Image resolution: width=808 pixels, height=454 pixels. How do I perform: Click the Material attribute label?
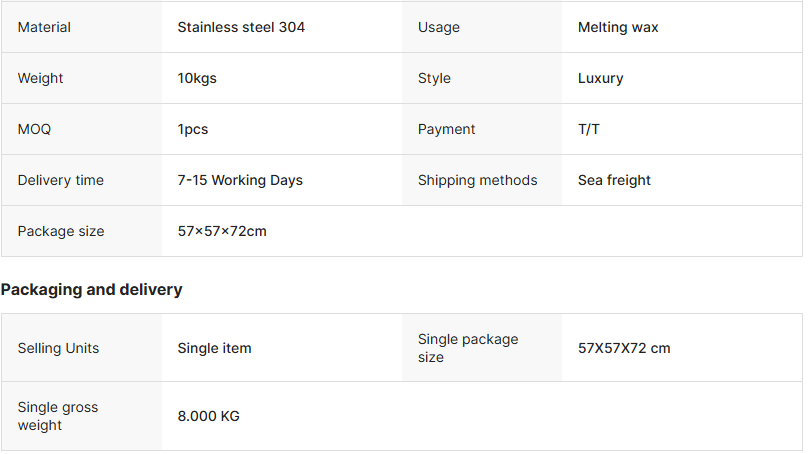click(x=44, y=27)
